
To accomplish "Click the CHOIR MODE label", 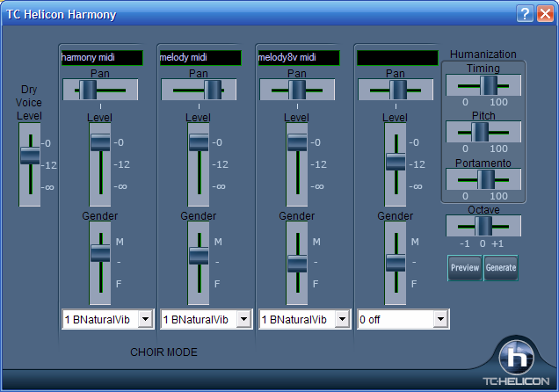I will pos(163,352).
